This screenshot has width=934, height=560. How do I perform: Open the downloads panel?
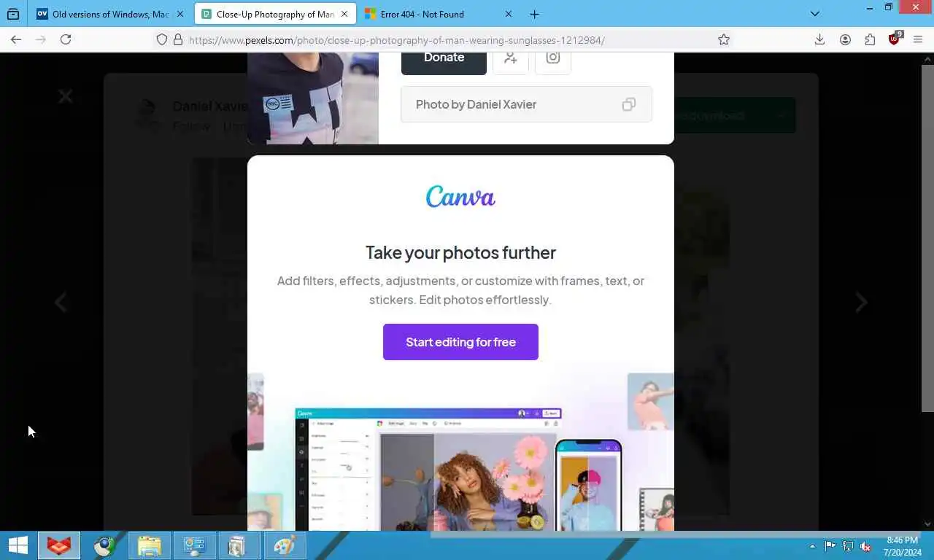point(819,39)
